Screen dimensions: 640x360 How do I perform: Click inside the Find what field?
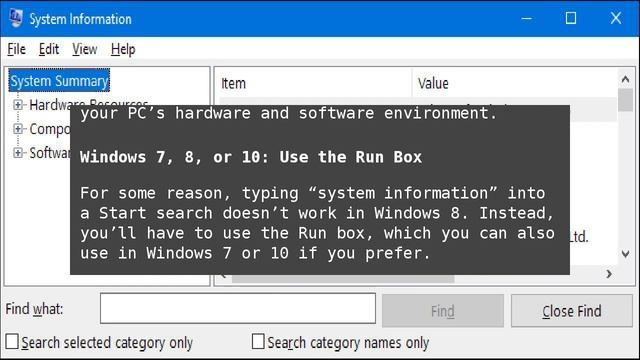click(238, 308)
